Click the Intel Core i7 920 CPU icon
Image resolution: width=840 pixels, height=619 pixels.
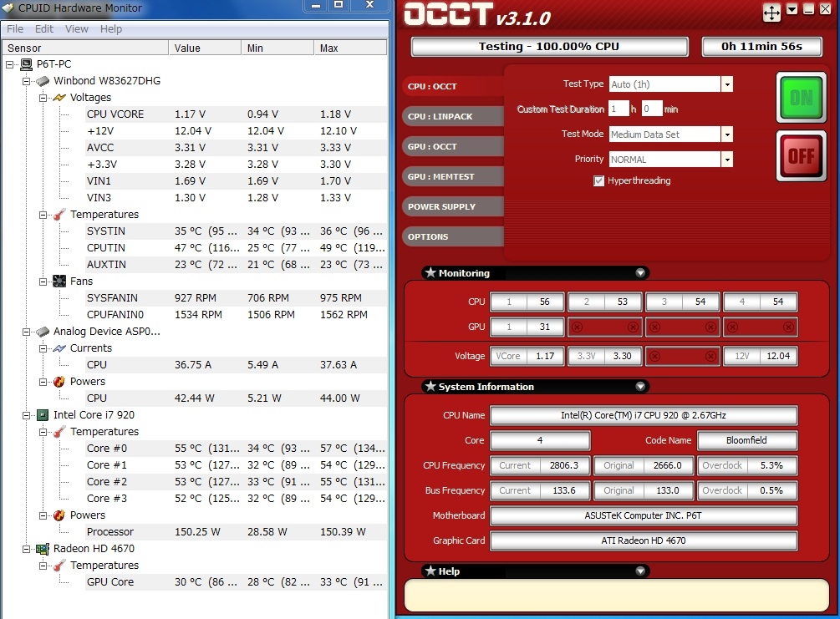(43, 415)
